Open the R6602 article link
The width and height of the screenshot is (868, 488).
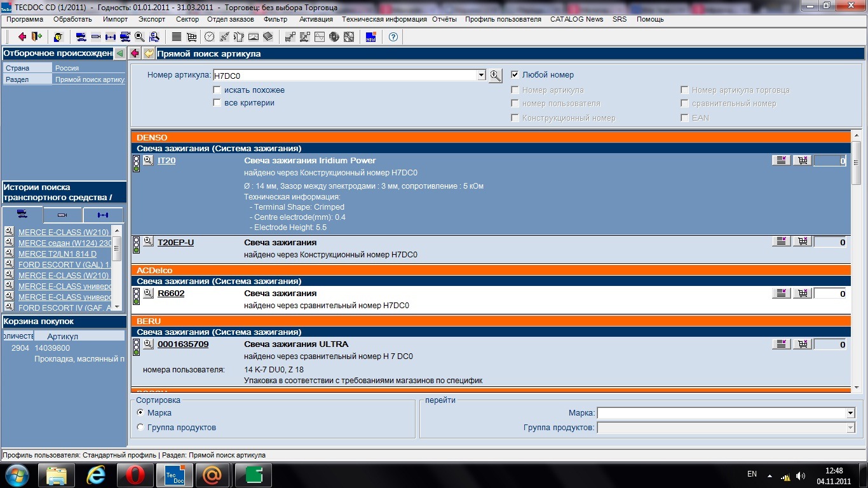point(171,294)
